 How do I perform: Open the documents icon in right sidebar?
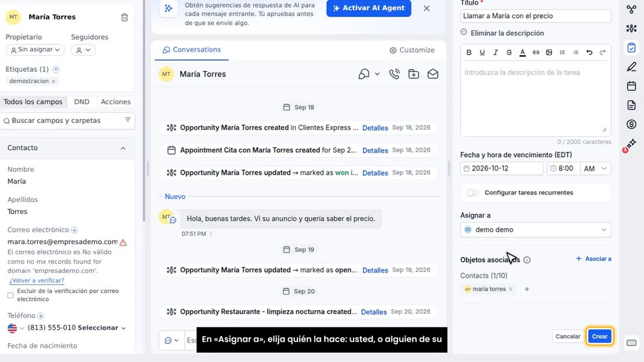(632, 105)
